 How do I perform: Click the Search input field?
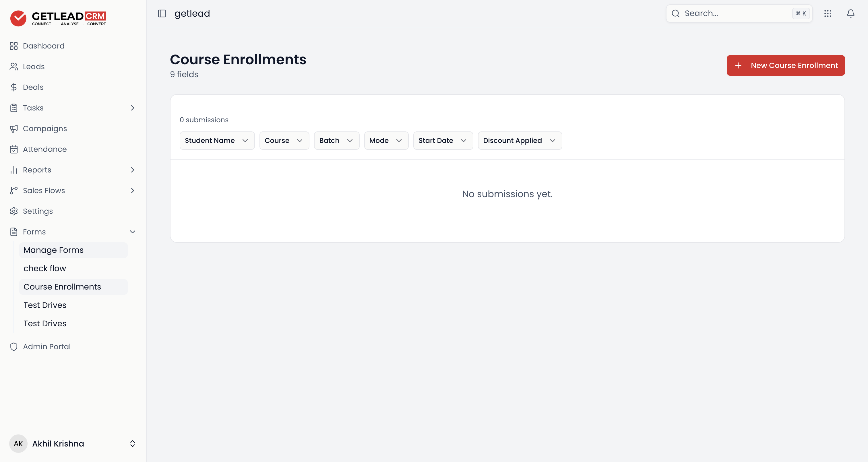(x=739, y=13)
